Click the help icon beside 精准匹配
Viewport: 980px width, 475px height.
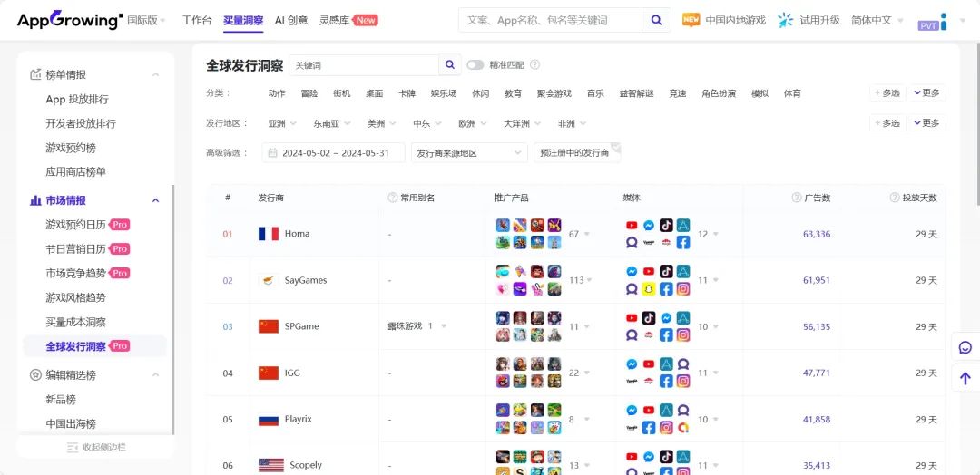click(534, 65)
